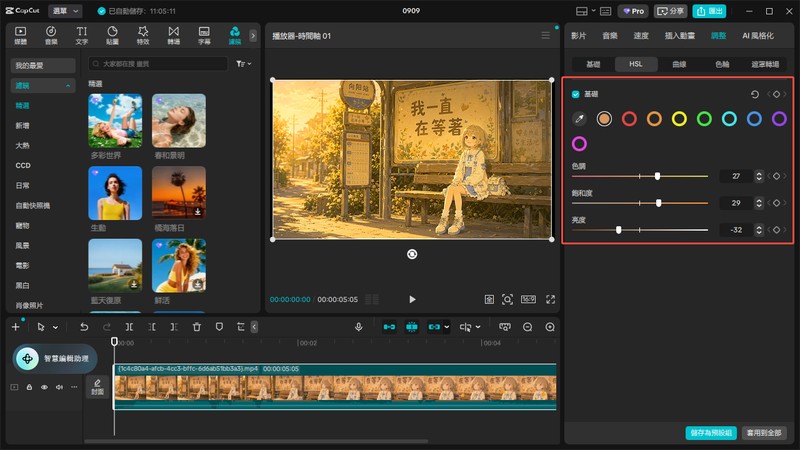Save adjustments as preset
This screenshot has height=450, width=800.
[711, 433]
